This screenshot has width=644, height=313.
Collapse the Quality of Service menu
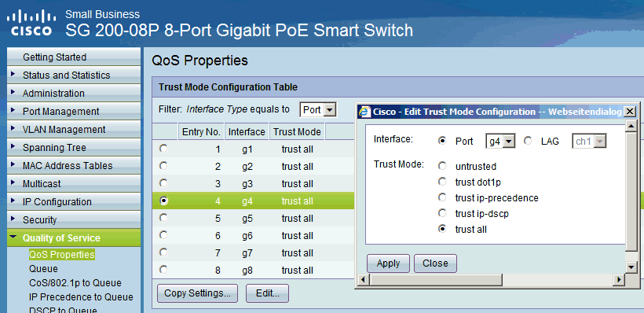tap(74, 238)
